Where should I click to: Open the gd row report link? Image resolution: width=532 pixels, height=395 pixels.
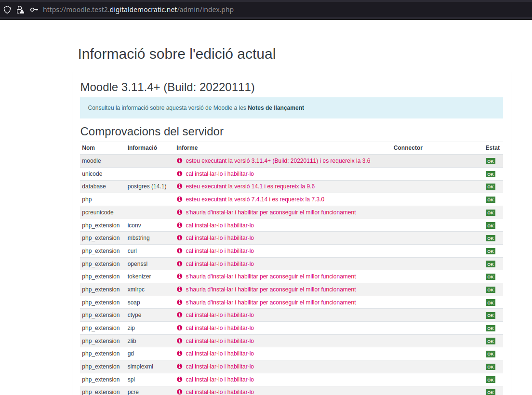[220, 353]
